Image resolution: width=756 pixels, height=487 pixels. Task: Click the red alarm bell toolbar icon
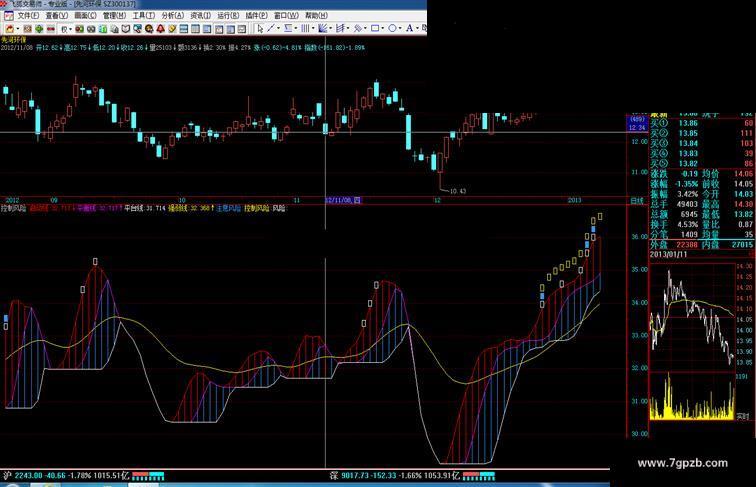160,29
